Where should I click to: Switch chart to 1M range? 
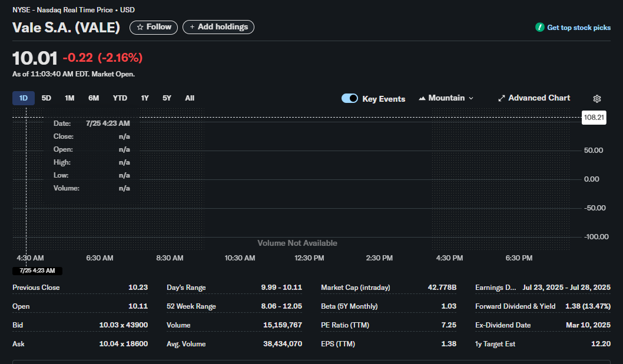(x=69, y=98)
